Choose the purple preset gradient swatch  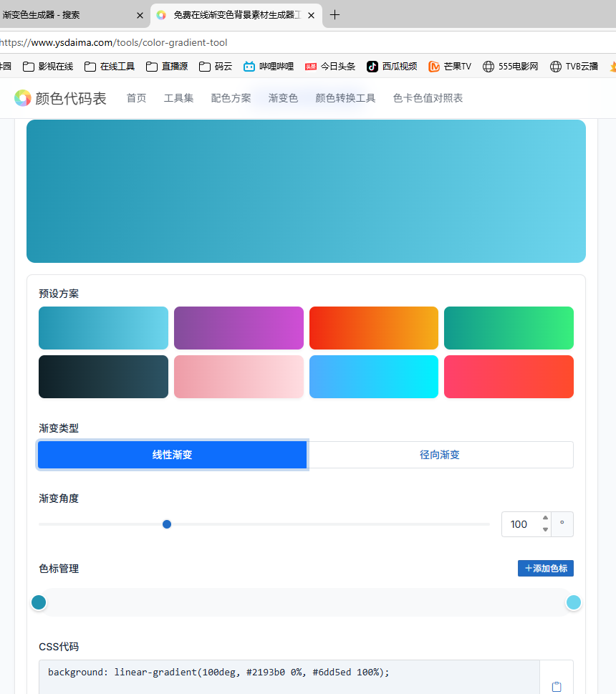239,328
